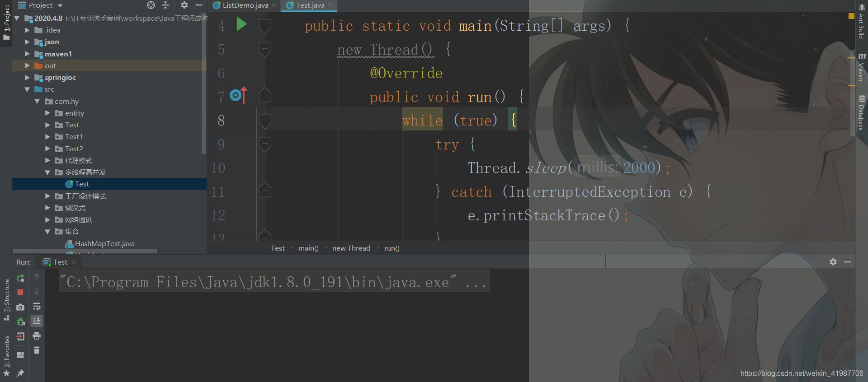Locate current file with Project panel crosshair
Screen dimensions: 868x382
[x=151, y=5]
